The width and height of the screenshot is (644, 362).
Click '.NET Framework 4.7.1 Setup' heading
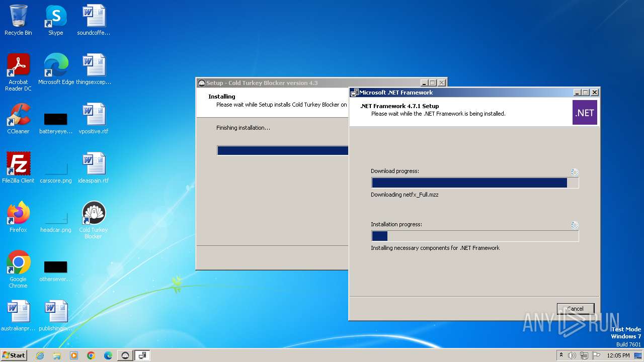(399, 106)
